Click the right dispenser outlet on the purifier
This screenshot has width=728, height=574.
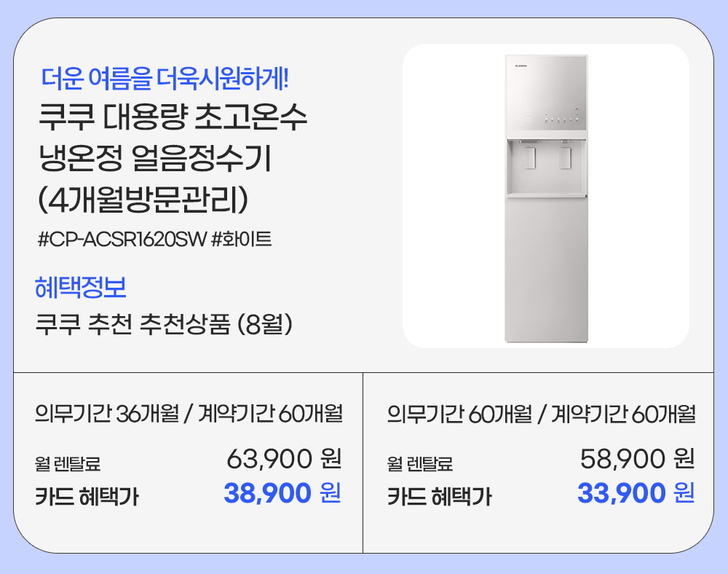click(x=565, y=158)
